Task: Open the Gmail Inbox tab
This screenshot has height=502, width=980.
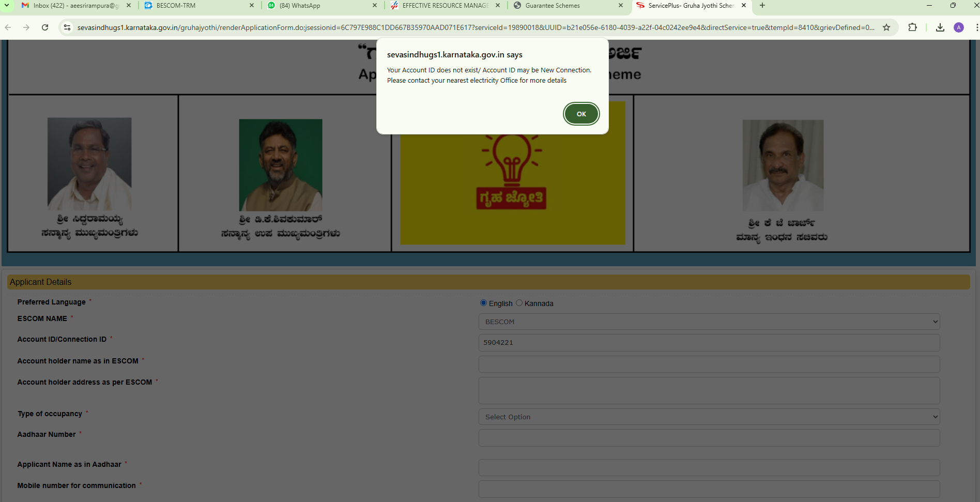Action: coord(76,6)
